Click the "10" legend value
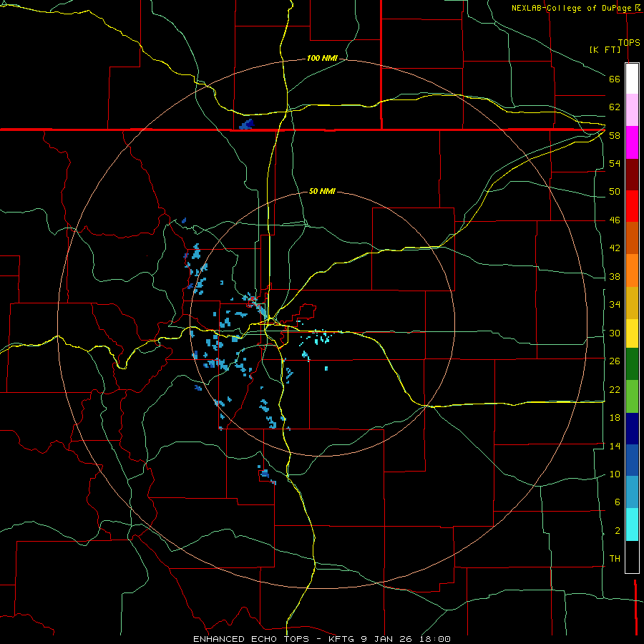This screenshot has height=644, width=644. tap(615, 474)
